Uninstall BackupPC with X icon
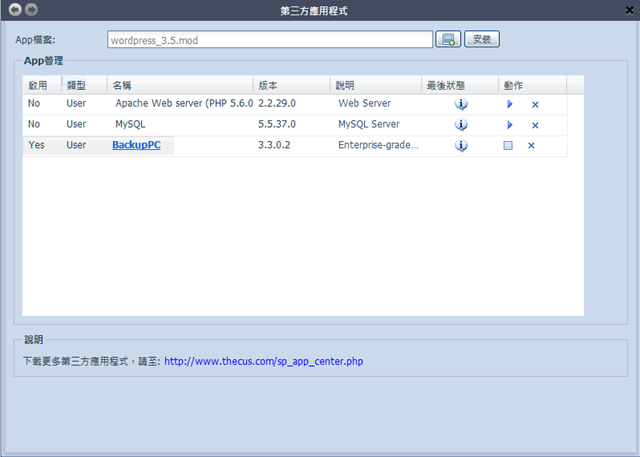This screenshot has width=640, height=457. click(x=531, y=145)
